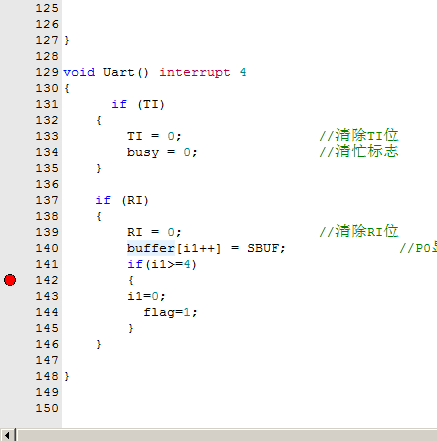
Task: Click the 'if (TI)' condition on line 131
Action: (x=138, y=104)
